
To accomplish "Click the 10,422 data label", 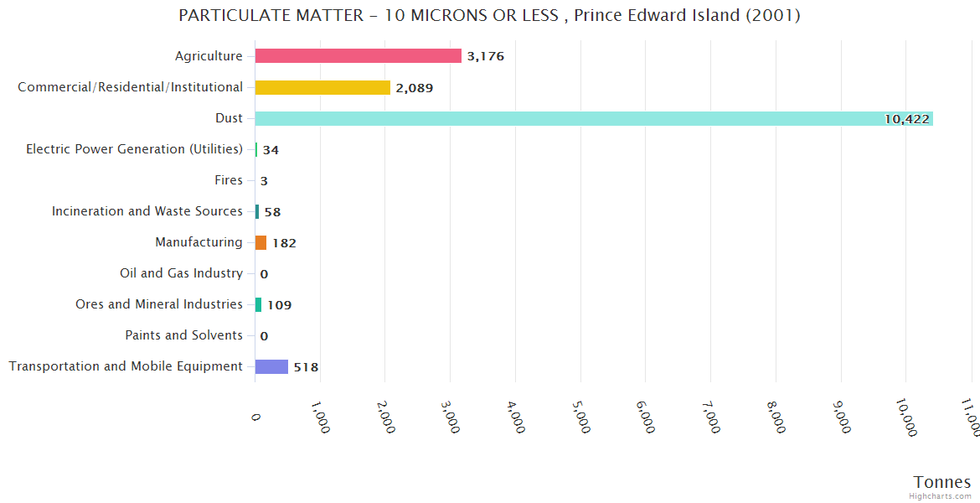I will (x=906, y=119).
